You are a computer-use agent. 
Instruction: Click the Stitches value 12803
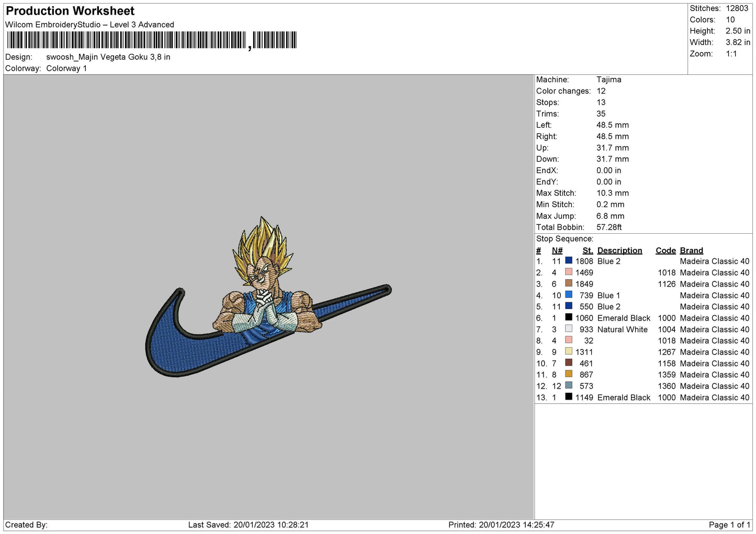click(x=737, y=8)
